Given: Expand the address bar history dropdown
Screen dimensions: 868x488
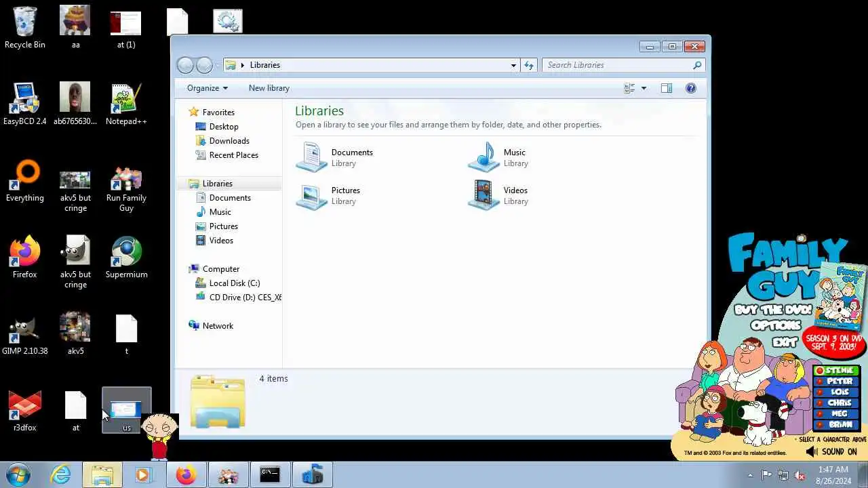Looking at the screenshot, I should [513, 65].
